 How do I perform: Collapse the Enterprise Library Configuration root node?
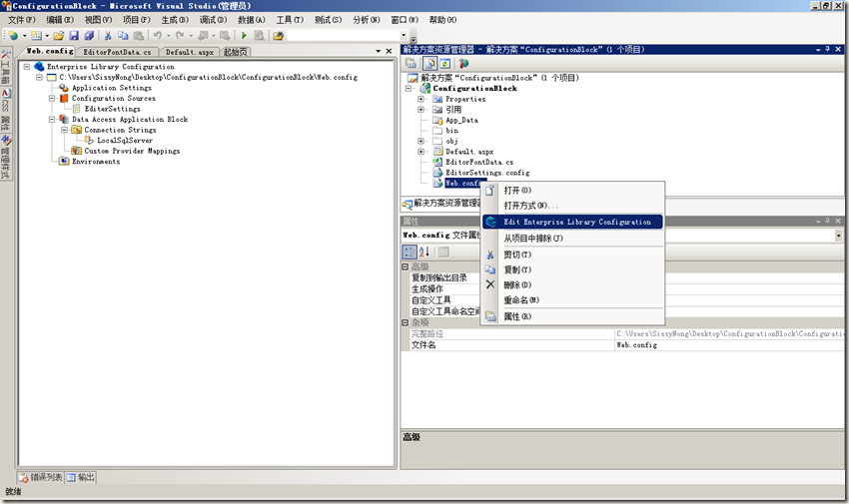coord(27,67)
